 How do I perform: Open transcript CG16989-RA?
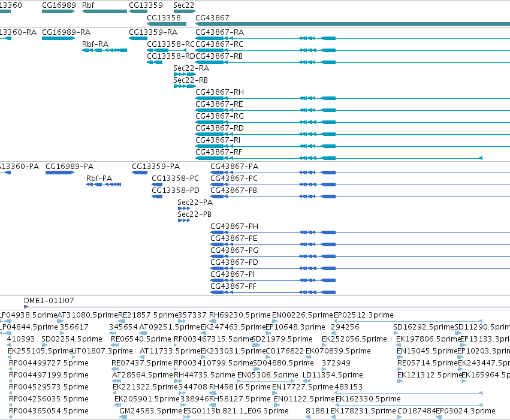(67, 32)
